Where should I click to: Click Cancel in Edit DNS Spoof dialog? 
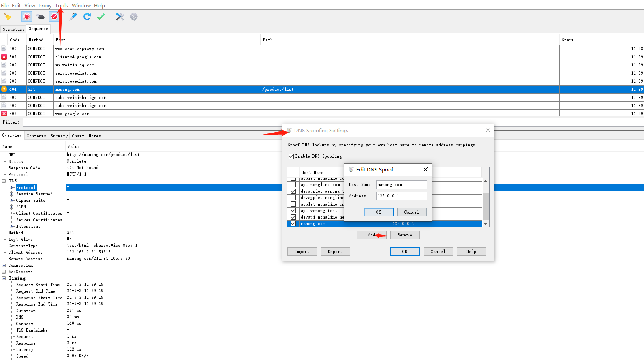pyautogui.click(x=412, y=212)
